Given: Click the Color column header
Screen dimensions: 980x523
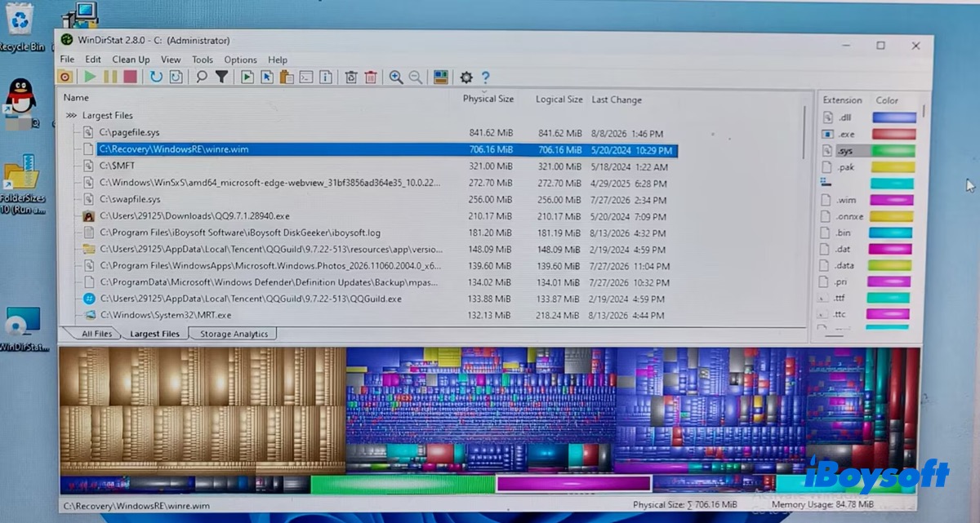Looking at the screenshot, I should [887, 100].
